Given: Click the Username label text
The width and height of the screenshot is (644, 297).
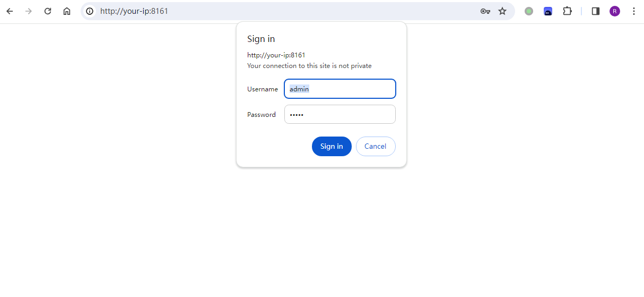Looking at the screenshot, I should point(263,89).
